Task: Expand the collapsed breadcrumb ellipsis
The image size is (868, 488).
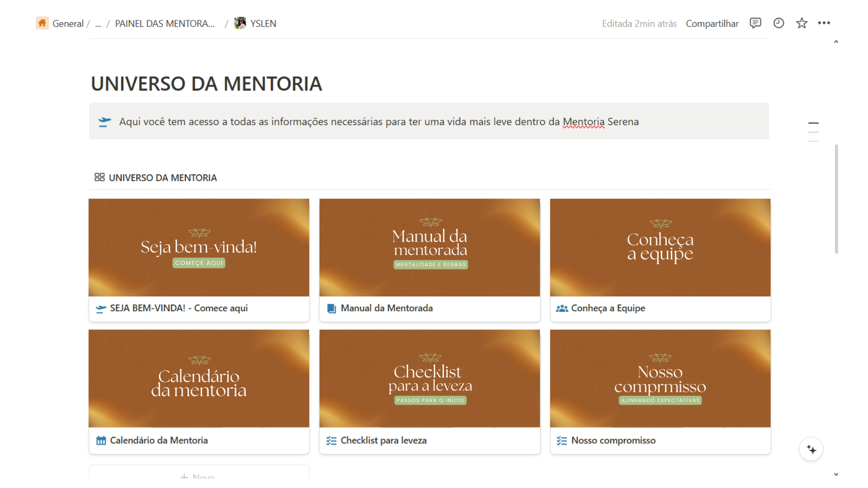Action: 98,24
